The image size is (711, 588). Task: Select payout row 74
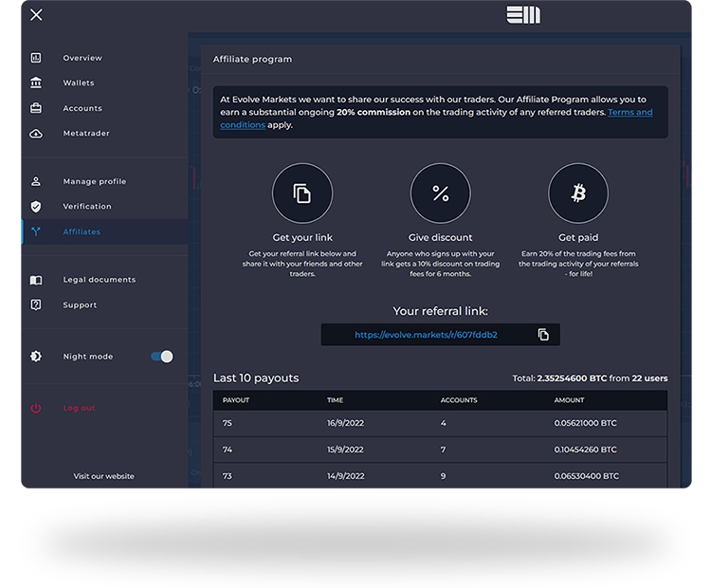point(440,450)
